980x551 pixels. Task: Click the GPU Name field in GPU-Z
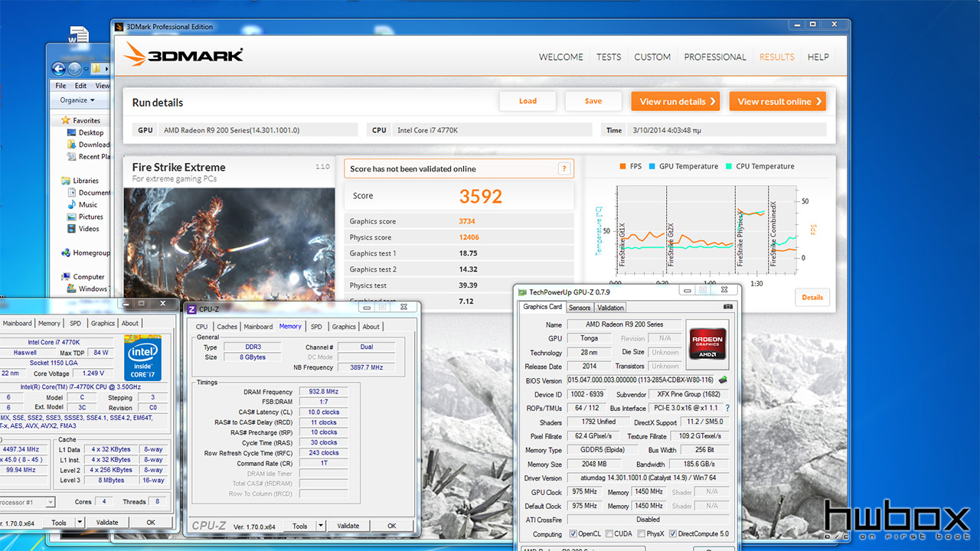[624, 324]
